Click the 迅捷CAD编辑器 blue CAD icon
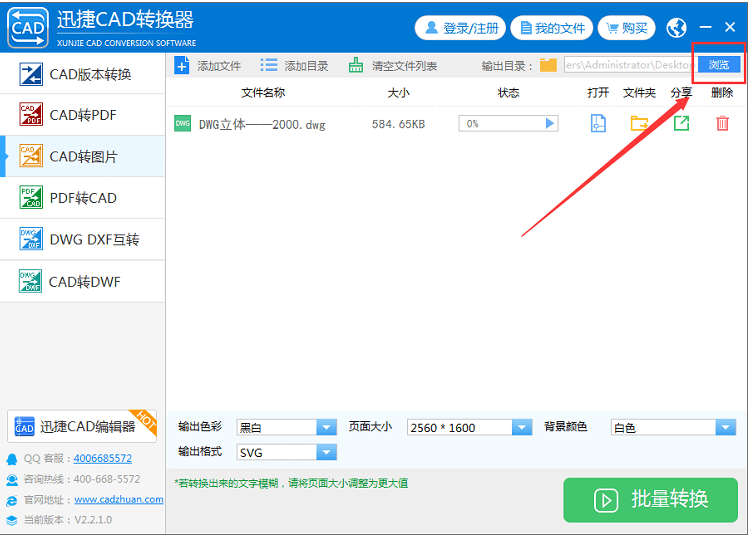This screenshot has width=752, height=538. [x=24, y=426]
